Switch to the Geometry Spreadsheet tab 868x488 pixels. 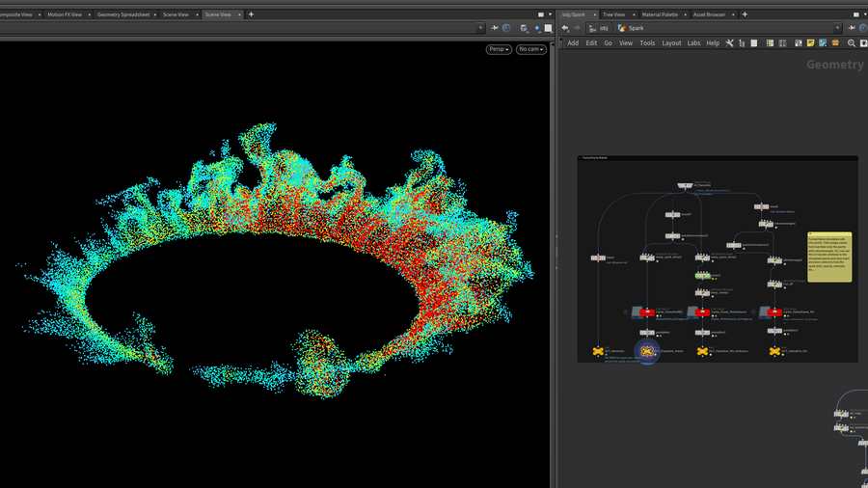[122, 14]
